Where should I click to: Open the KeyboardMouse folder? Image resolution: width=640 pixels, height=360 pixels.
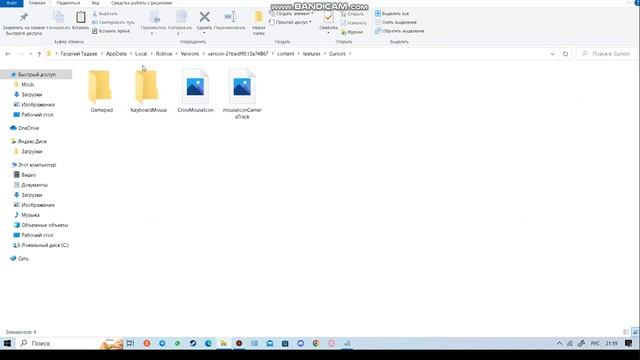pos(149,91)
